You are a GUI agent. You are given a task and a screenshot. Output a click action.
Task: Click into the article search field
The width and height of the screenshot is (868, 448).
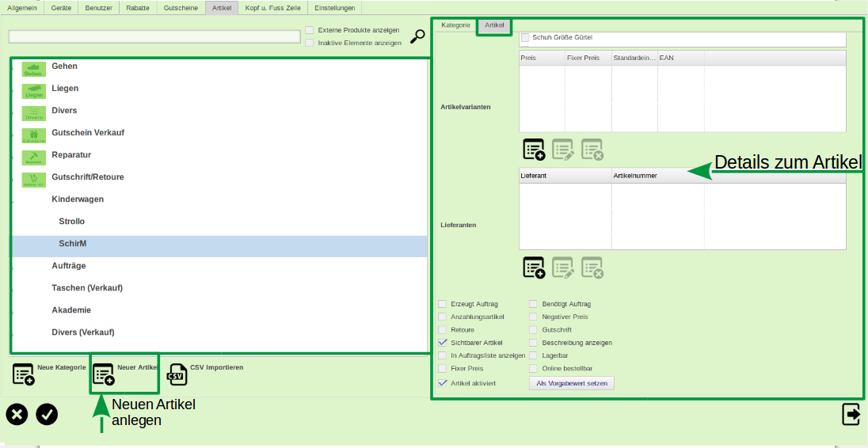pyautogui.click(x=154, y=36)
